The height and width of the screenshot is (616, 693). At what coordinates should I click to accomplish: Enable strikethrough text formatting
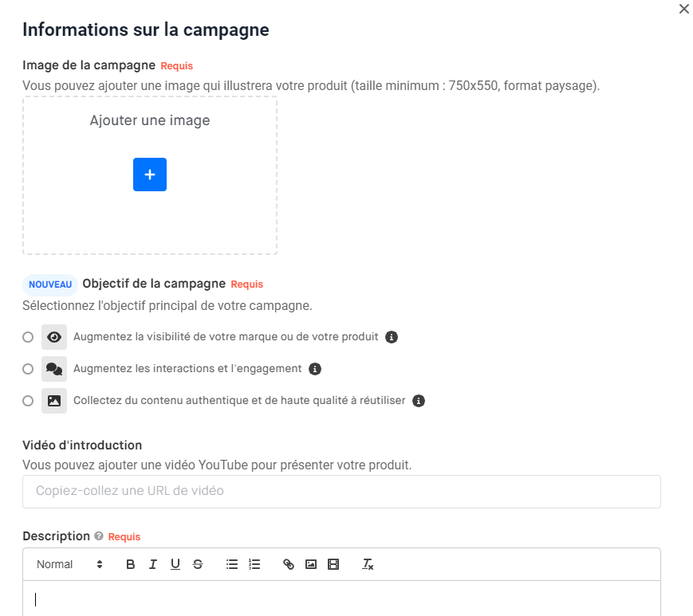point(198,564)
